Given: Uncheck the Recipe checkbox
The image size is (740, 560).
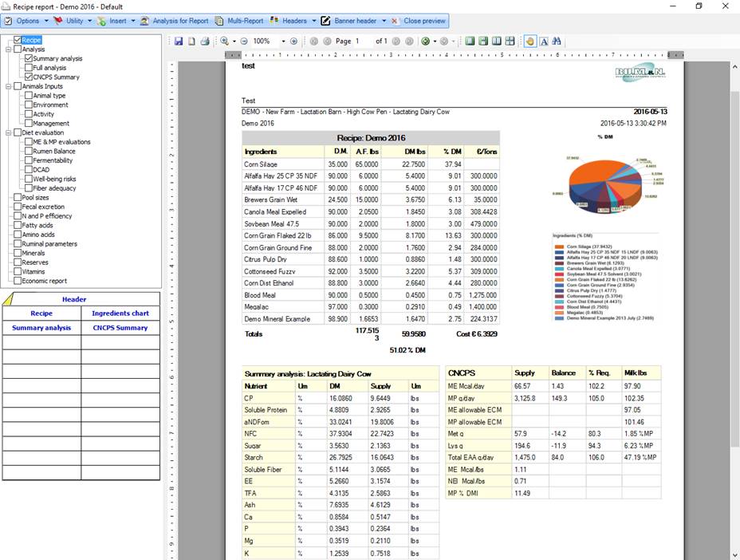Looking at the screenshot, I should pos(18,40).
